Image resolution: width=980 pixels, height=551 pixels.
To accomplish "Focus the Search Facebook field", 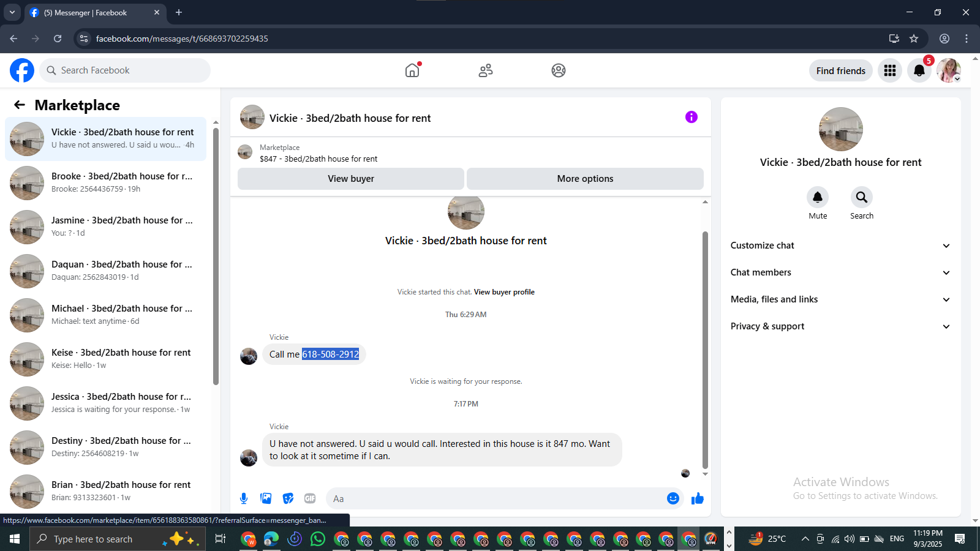I will (x=125, y=70).
